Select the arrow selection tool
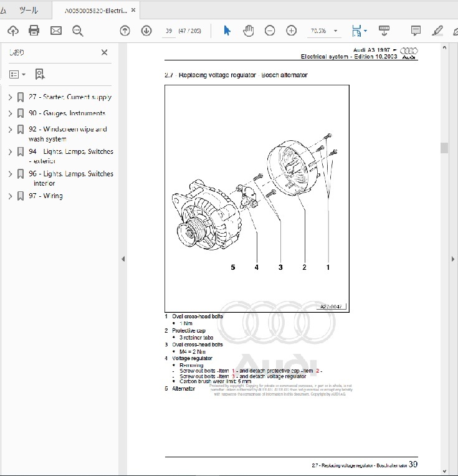Screen dimensions: 458x476 click(x=227, y=31)
